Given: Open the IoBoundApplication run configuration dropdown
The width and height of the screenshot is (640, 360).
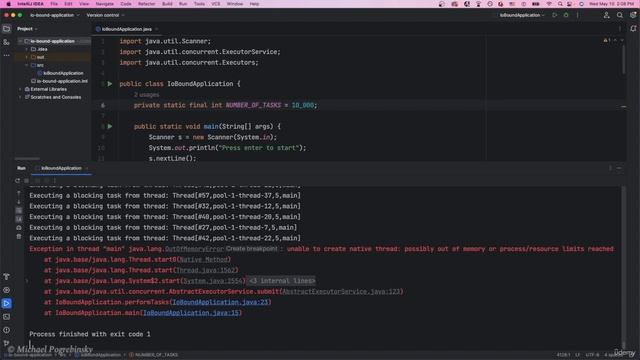Looking at the screenshot, I should (x=522, y=15).
